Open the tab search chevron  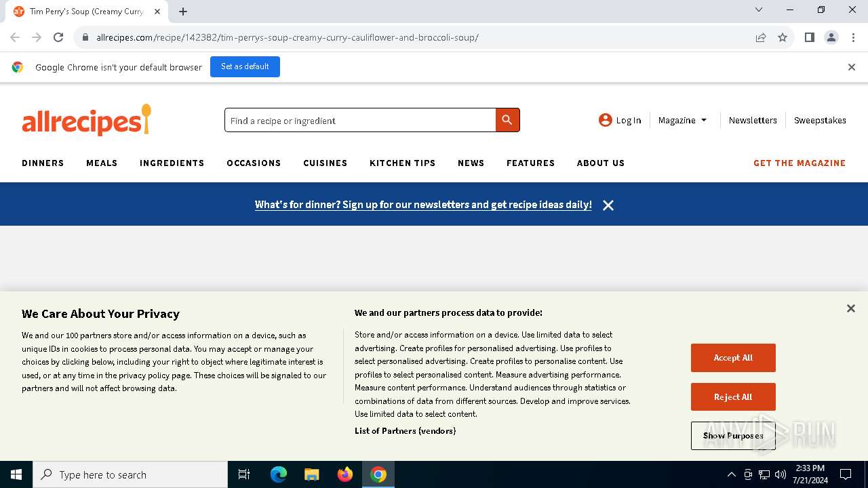759,9
